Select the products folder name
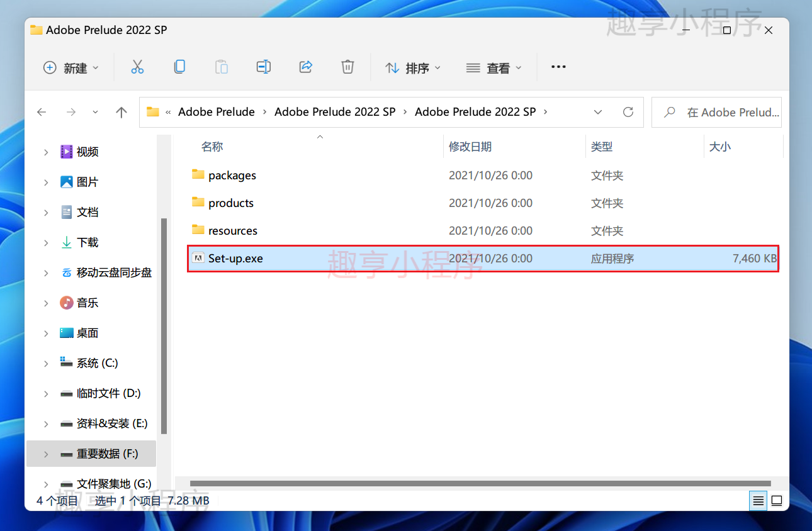The height and width of the screenshot is (531, 812). 231,203
